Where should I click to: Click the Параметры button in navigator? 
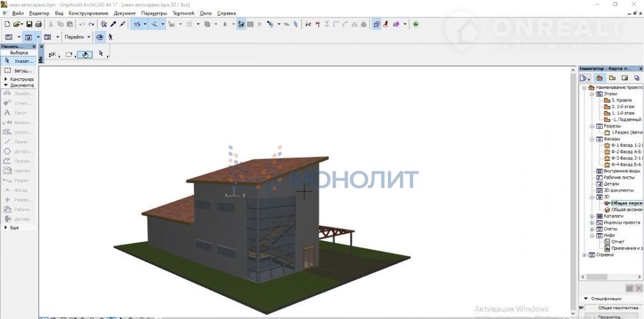click(x=611, y=316)
